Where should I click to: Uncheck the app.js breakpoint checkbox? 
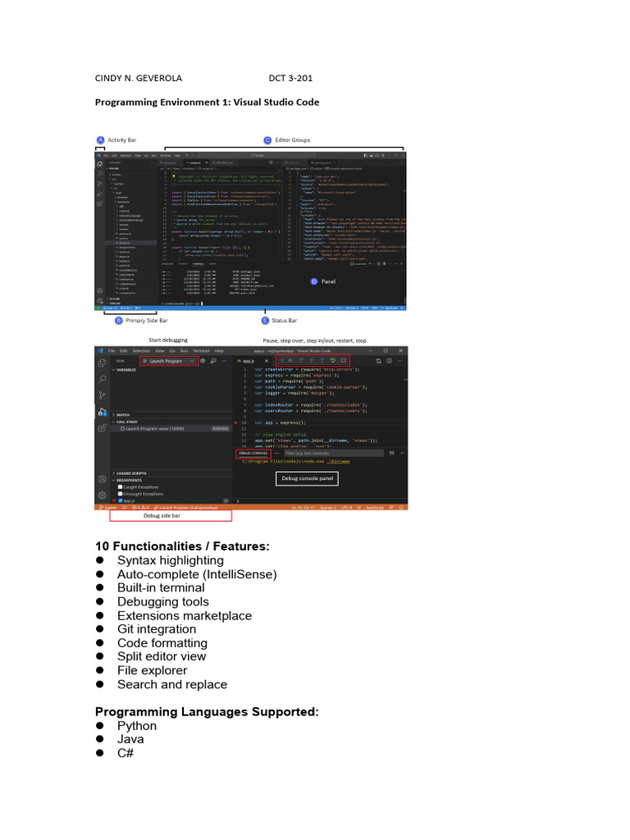[120, 500]
